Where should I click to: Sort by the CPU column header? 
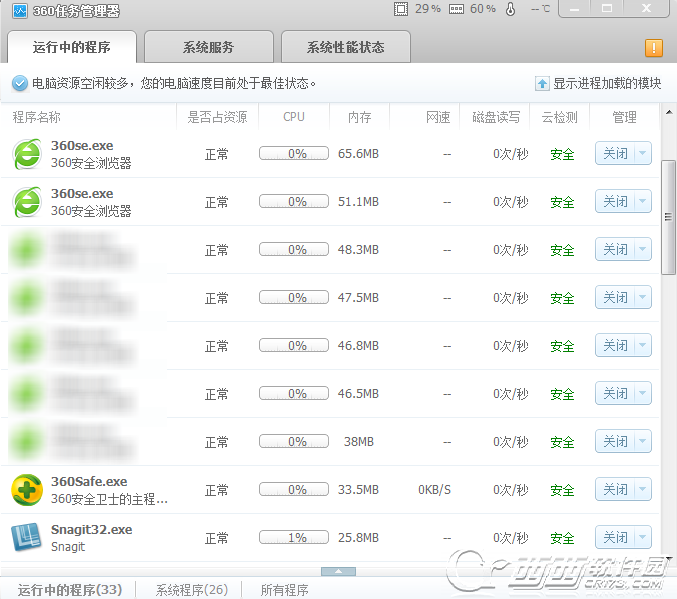(294, 117)
